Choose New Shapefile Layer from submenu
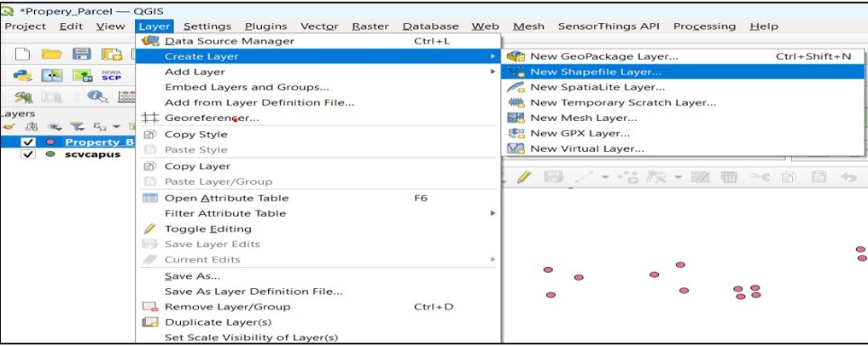This screenshot has width=868, height=347. [x=595, y=72]
